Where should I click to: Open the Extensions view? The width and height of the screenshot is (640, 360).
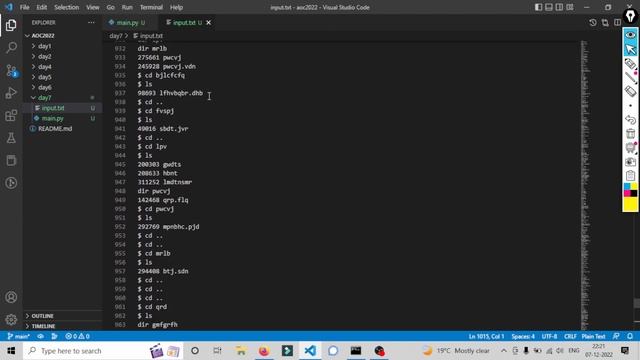tap(11, 116)
